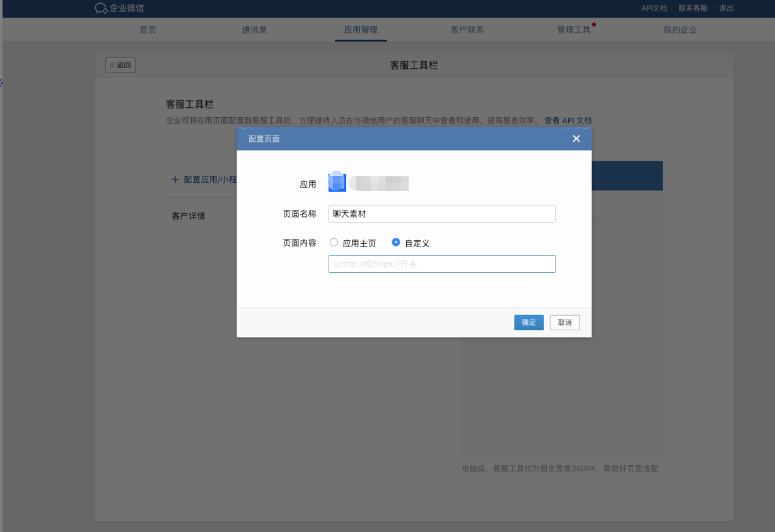Open the API文档 top link
775x532 pixels.
click(x=654, y=8)
